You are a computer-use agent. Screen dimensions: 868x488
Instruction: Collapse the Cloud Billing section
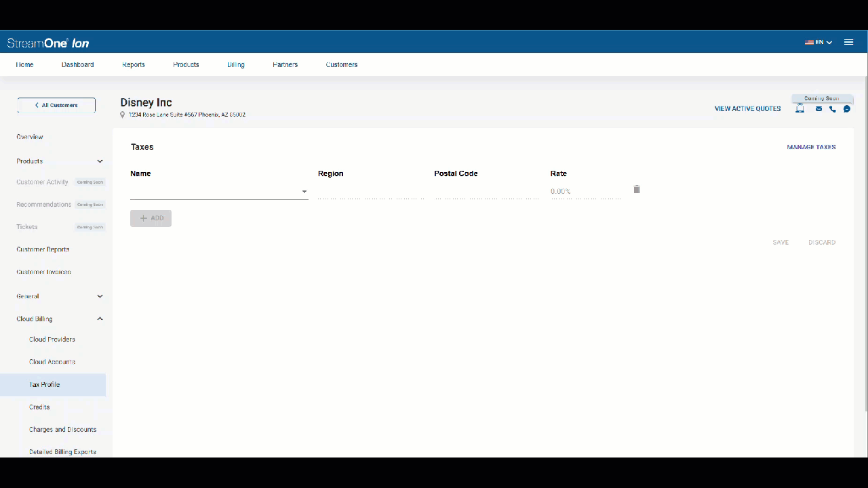pos(60,319)
